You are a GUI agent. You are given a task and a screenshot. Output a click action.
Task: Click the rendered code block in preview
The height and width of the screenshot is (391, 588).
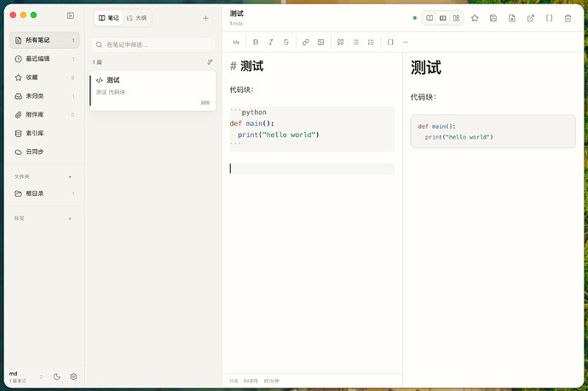pyautogui.click(x=493, y=131)
